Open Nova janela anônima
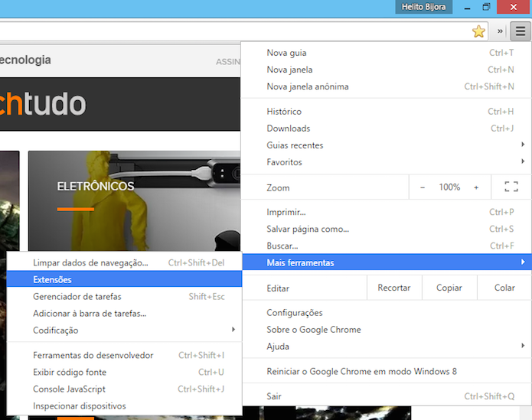Screen dimensions: 532x420 pos(386,86)
